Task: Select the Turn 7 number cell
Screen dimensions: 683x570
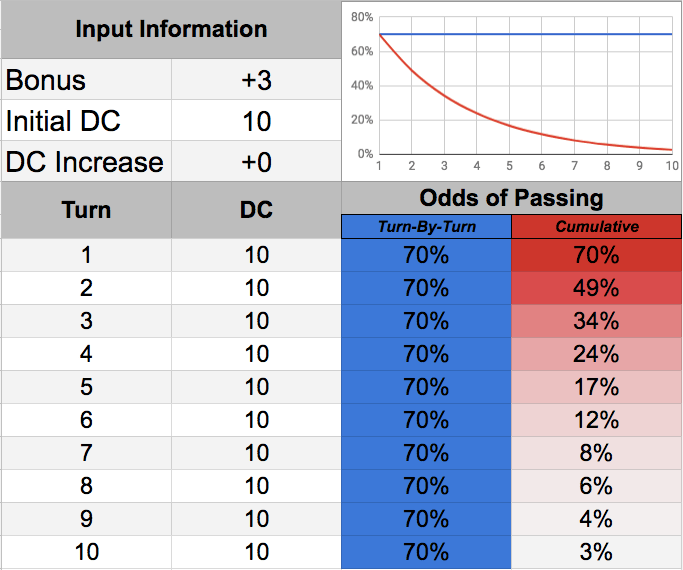Action: point(86,453)
